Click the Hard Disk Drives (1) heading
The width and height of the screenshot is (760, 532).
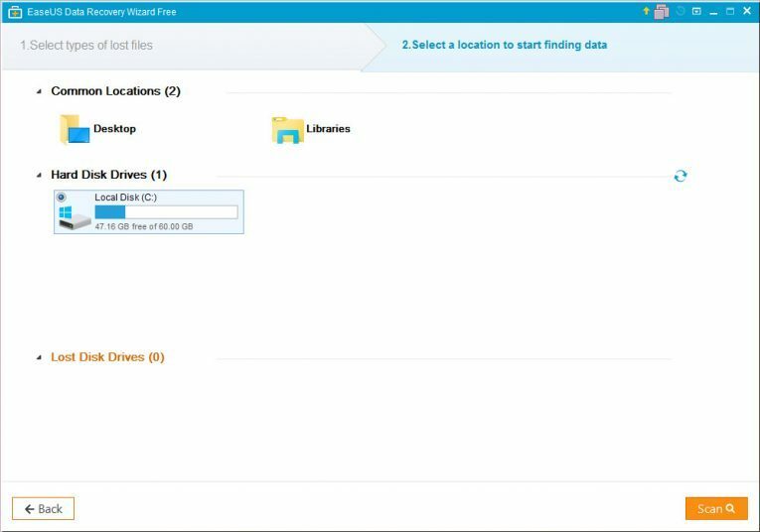pos(109,175)
